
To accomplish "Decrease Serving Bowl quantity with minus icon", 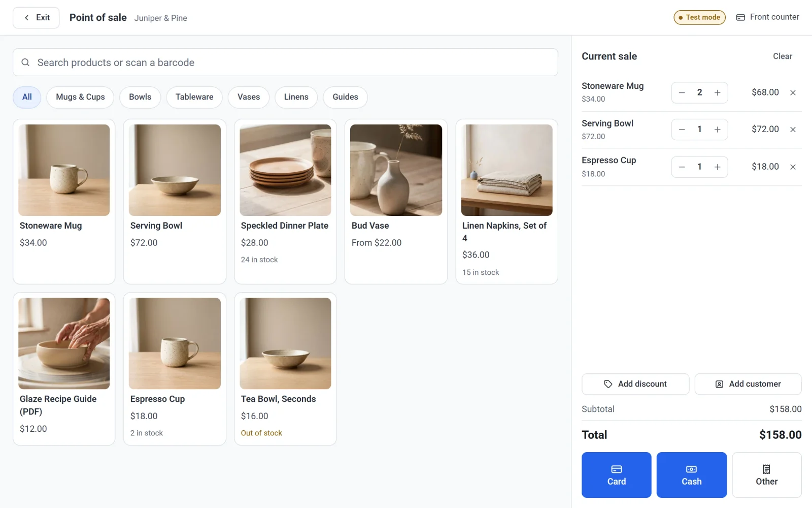I will pos(682,130).
